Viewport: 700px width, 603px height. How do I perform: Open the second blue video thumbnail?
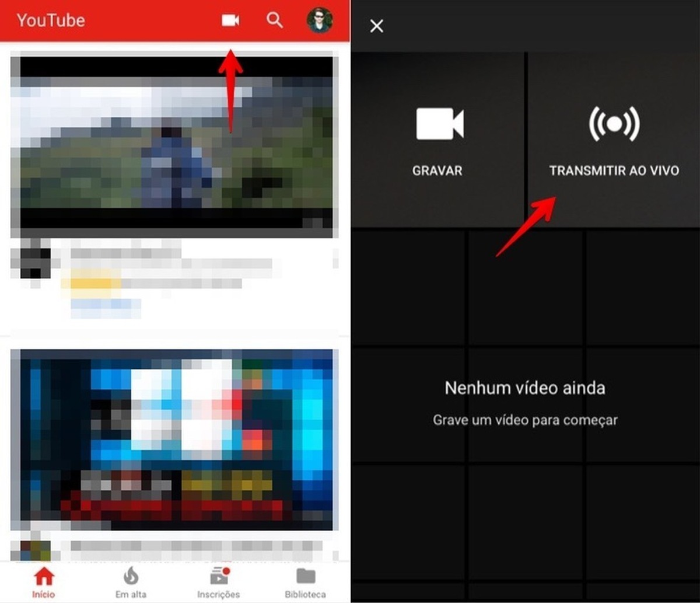tap(172, 439)
